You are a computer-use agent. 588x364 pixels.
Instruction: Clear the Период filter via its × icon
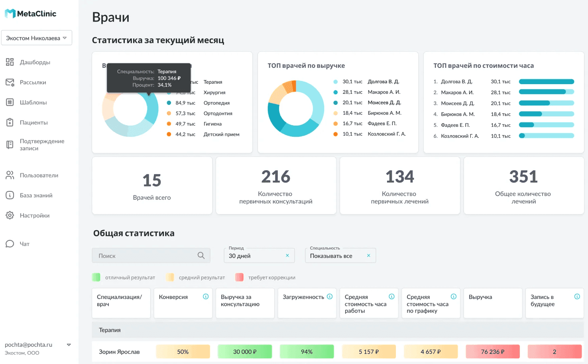[287, 255]
